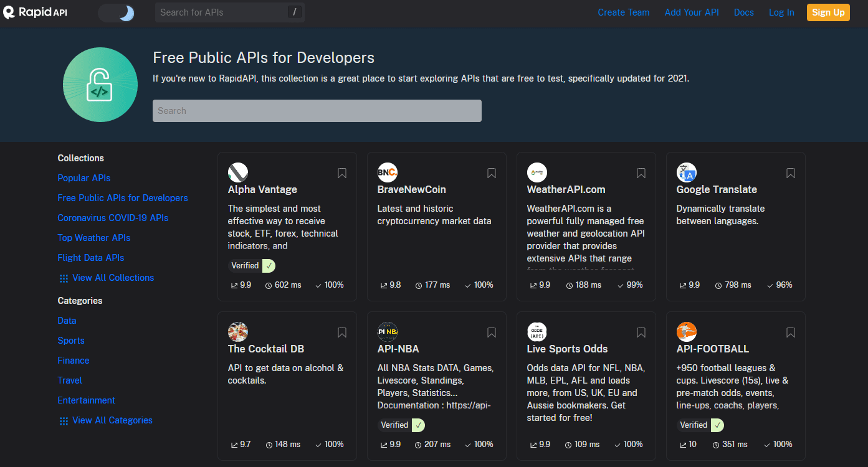Screen dimensions: 868x467
Task: Bookmark the Live Sports Odds card
Action: (x=641, y=333)
